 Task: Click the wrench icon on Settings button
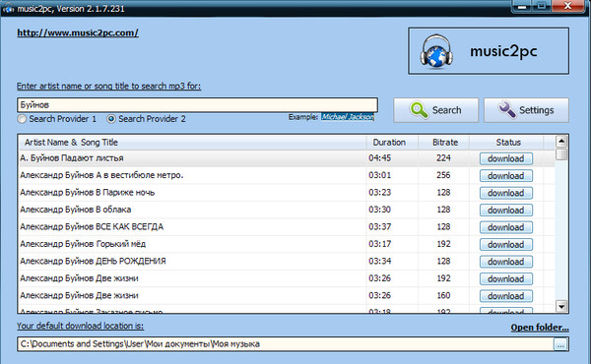tap(507, 109)
